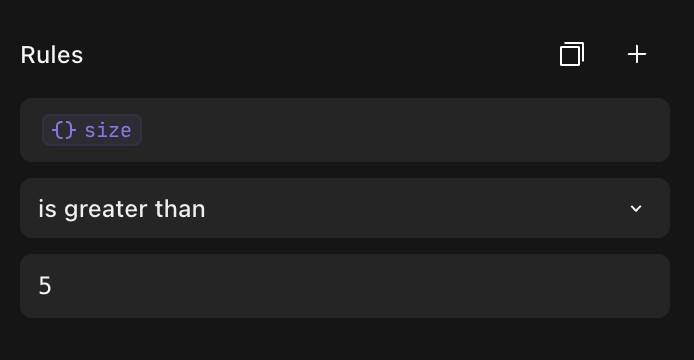Select the variable field holding size
694x360 pixels.
[345, 130]
